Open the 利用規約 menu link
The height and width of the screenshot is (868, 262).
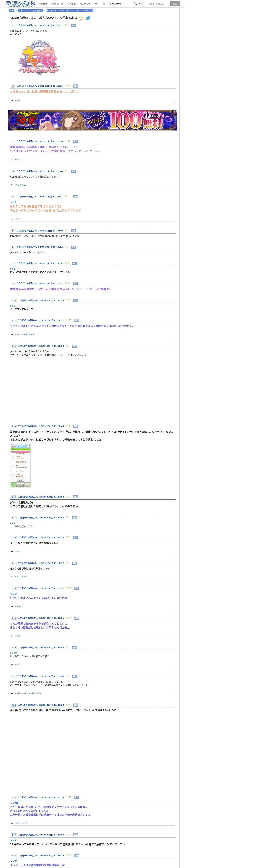point(43,4)
